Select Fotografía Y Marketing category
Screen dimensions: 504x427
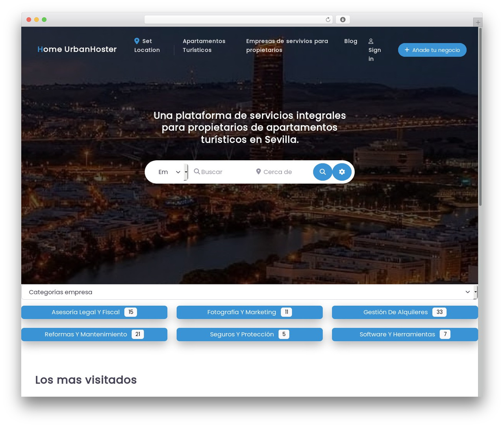coord(250,312)
